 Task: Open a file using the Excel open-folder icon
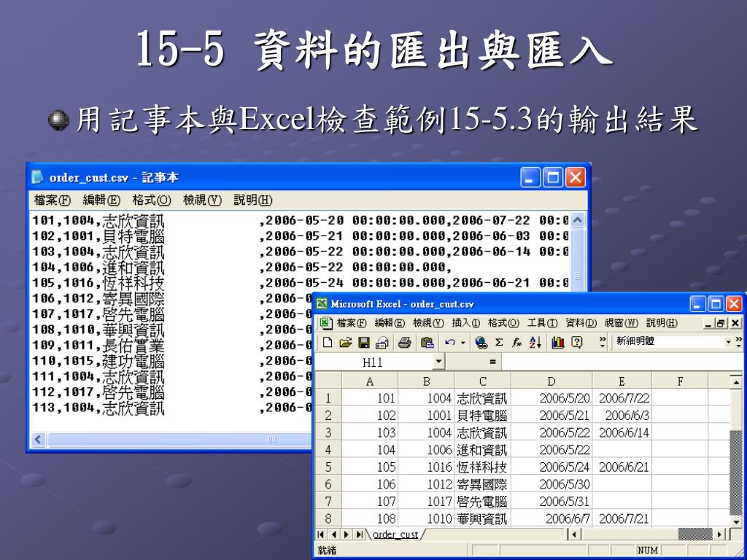(345, 342)
